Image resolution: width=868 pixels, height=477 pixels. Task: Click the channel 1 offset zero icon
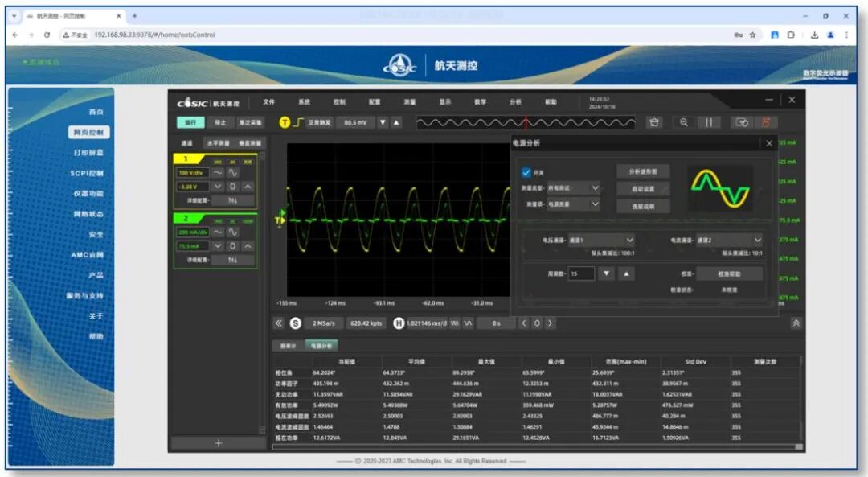[233, 187]
